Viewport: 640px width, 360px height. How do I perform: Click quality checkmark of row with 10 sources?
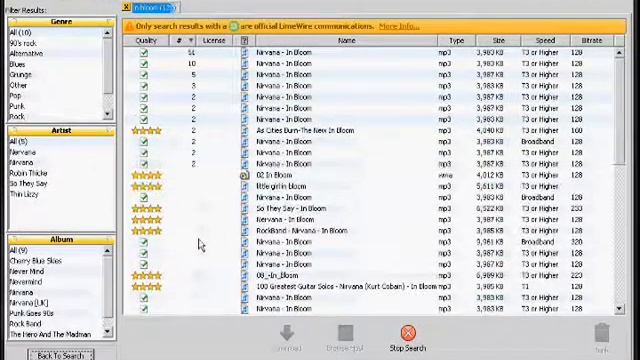tap(144, 64)
